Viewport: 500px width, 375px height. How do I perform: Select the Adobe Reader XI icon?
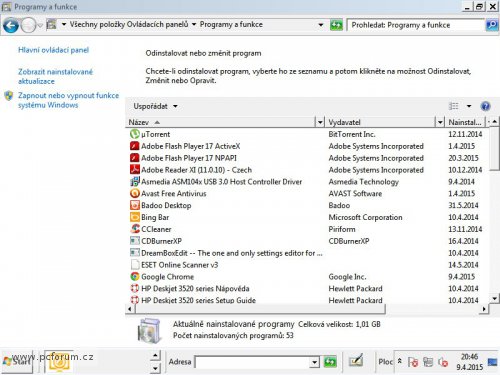(135, 170)
